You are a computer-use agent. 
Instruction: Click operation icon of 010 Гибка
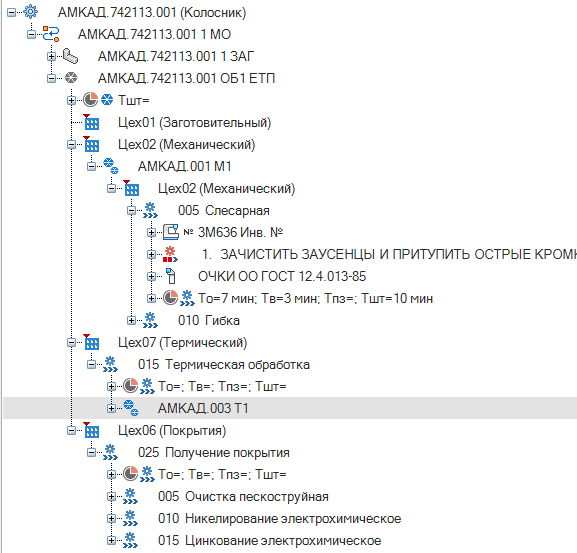click(151, 320)
